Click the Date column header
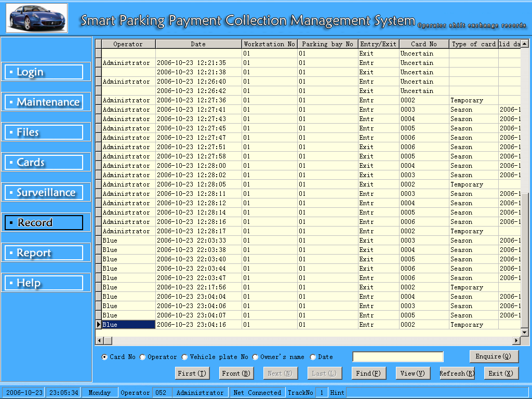 tap(198, 44)
